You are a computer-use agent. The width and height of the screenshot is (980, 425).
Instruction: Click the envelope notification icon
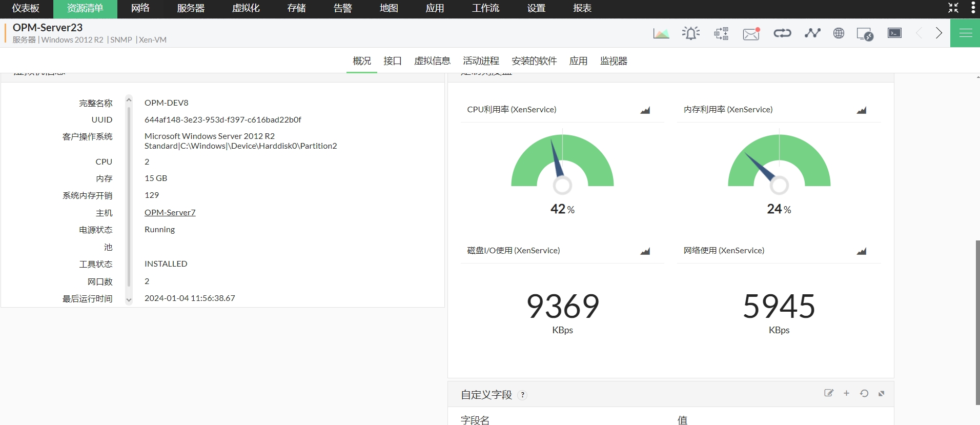(751, 34)
